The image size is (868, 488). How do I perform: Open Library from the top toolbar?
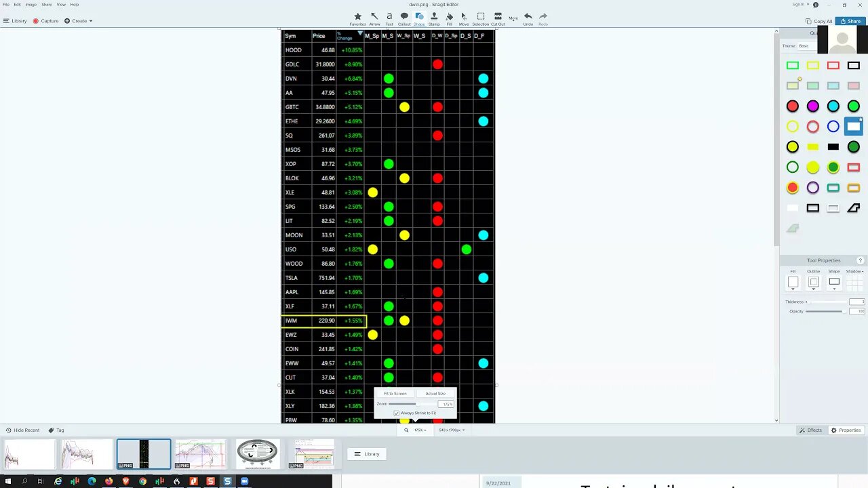click(x=15, y=21)
